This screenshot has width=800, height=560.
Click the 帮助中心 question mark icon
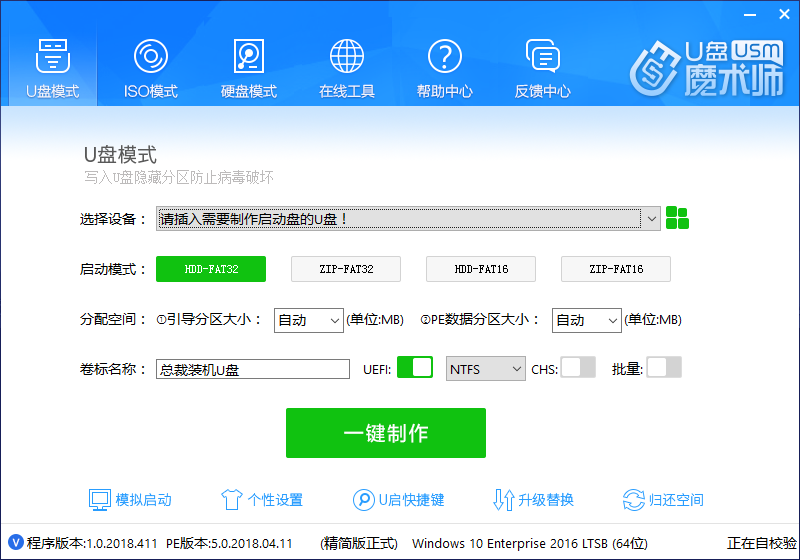(444, 56)
